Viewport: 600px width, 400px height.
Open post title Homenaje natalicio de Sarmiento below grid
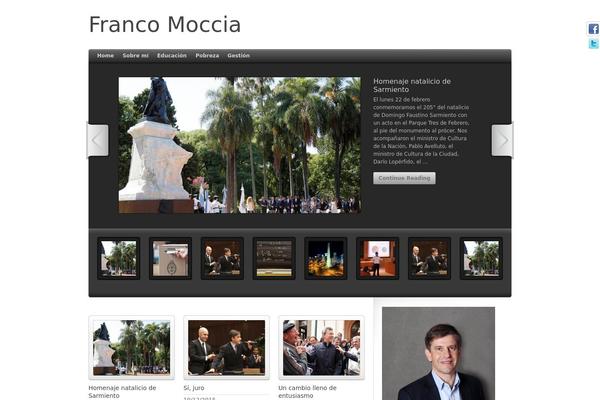tap(122, 392)
